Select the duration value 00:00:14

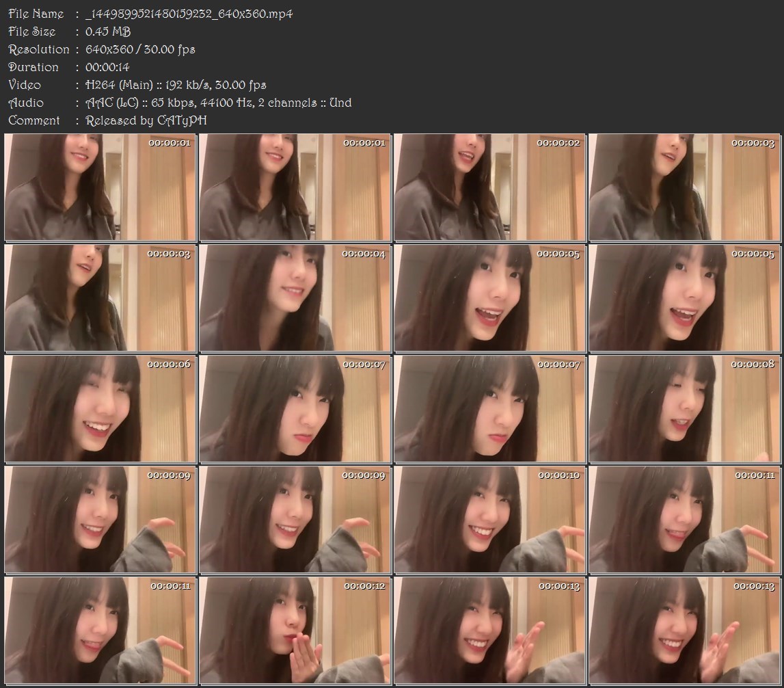(x=107, y=67)
